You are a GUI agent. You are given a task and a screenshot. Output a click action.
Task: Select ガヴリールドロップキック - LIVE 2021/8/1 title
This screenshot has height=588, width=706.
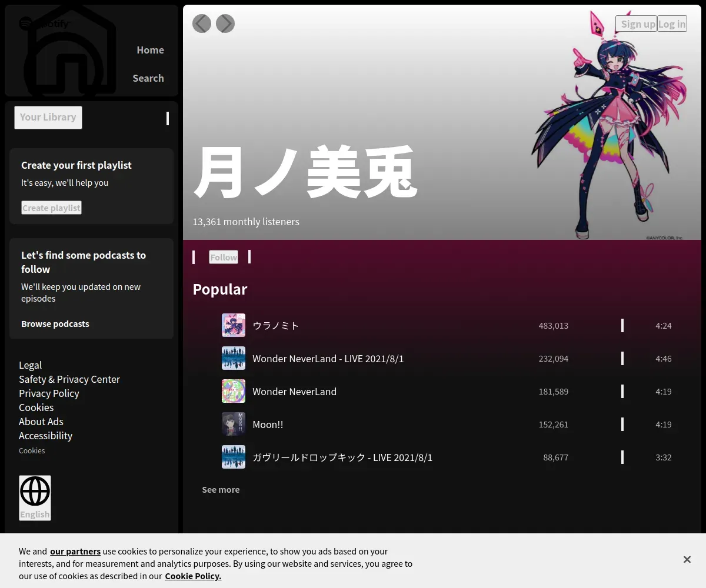(x=342, y=457)
